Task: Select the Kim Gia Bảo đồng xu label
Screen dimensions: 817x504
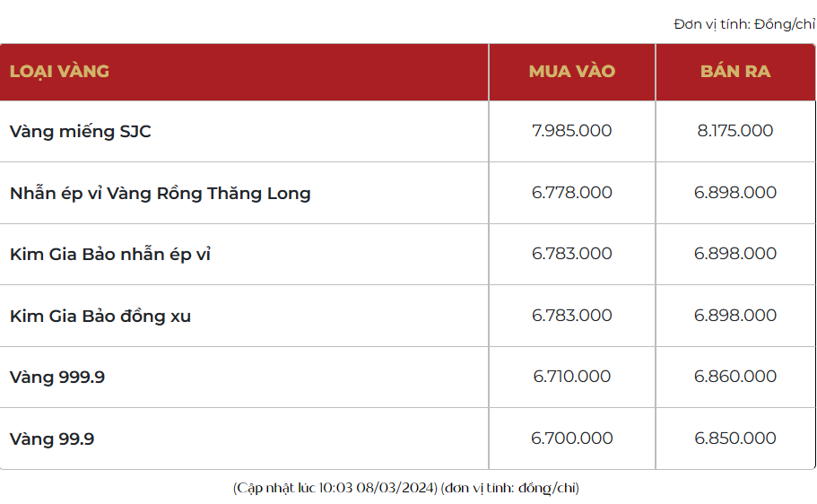Action: tap(100, 316)
